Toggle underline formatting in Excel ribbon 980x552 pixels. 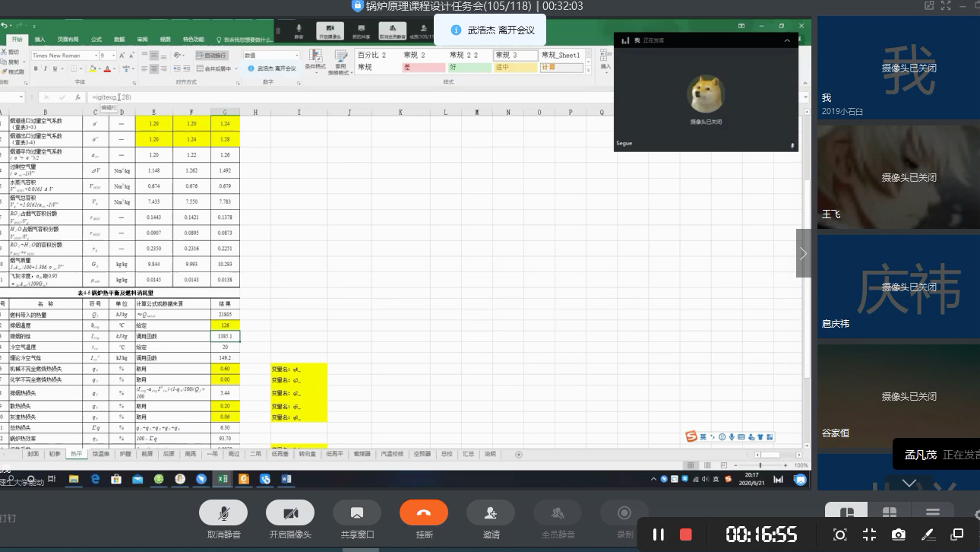coord(55,68)
